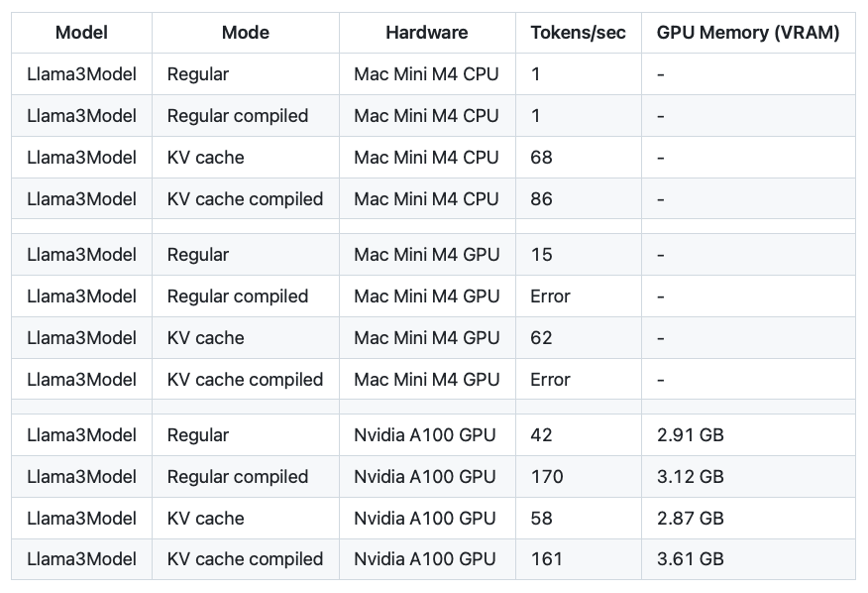Select 'KV cache compiled' mode in the Nvidia A100 row
The width and height of the screenshot is (868, 593).
click(245, 558)
